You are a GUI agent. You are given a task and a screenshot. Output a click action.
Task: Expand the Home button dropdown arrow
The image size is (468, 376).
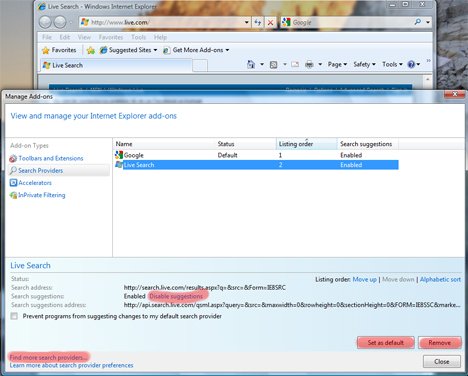(262, 64)
